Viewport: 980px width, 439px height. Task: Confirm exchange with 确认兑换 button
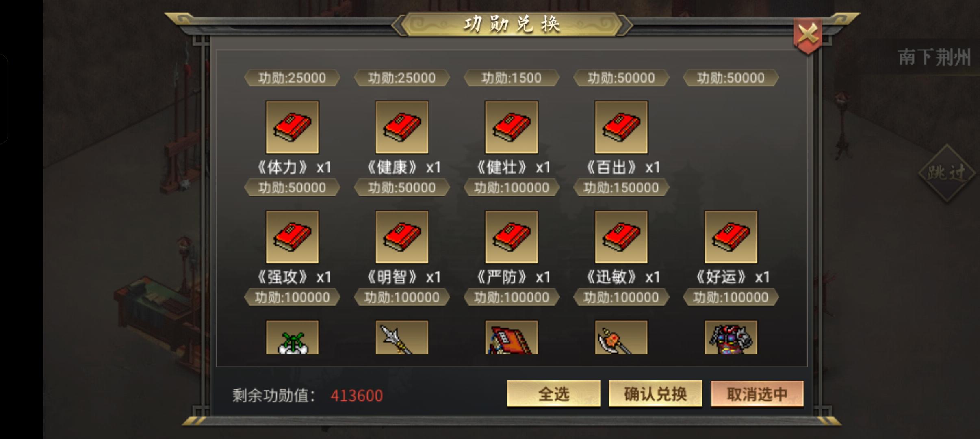655,394
